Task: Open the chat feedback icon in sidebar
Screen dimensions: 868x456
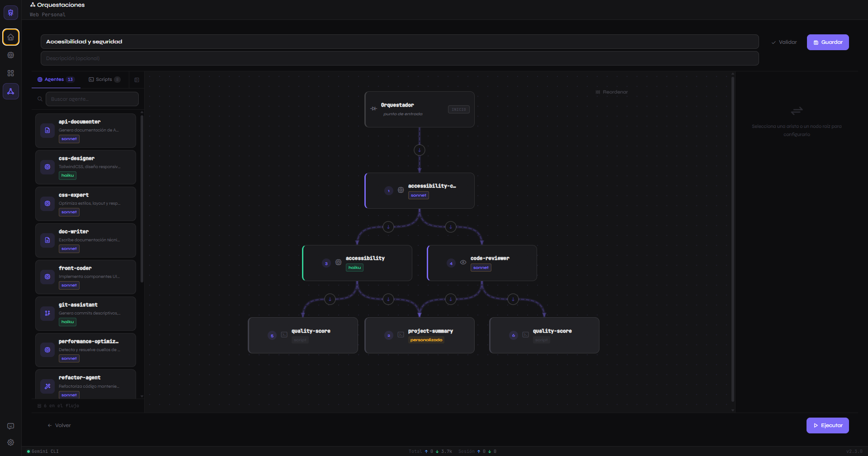Action: 11,426
